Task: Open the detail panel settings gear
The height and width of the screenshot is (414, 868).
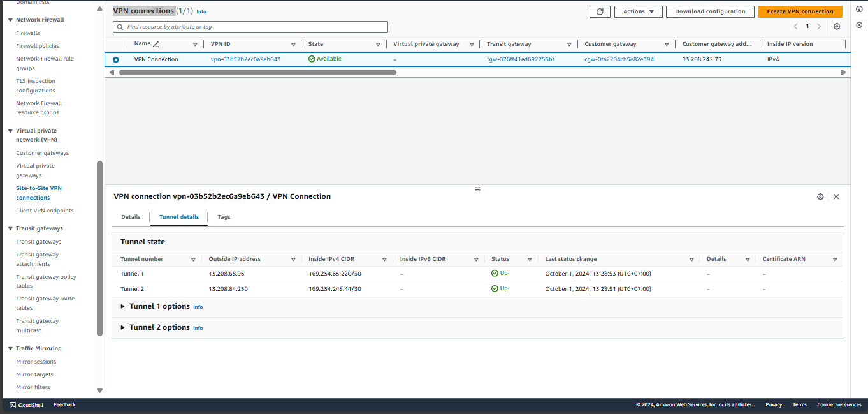Action: (820, 196)
